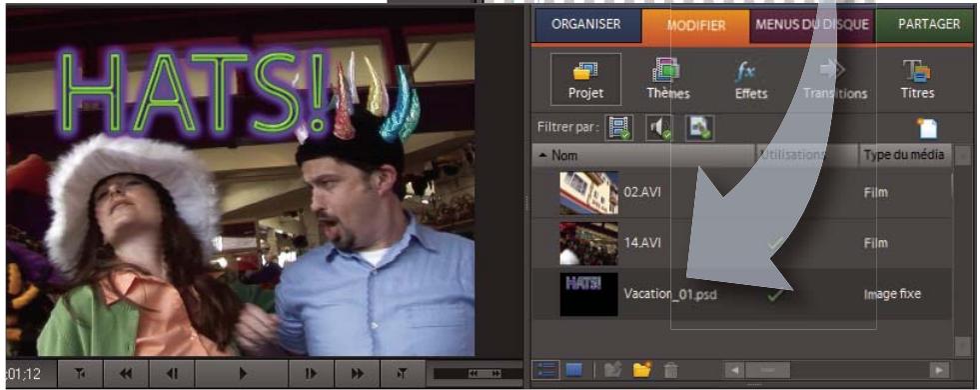Viewport: 980px width, 390px height.
Task: Open the Projet panel
Action: click(585, 79)
